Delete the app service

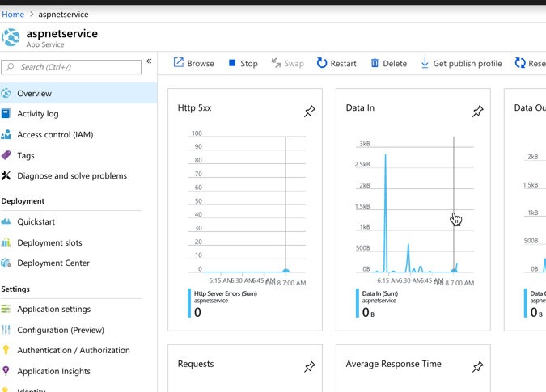[388, 63]
